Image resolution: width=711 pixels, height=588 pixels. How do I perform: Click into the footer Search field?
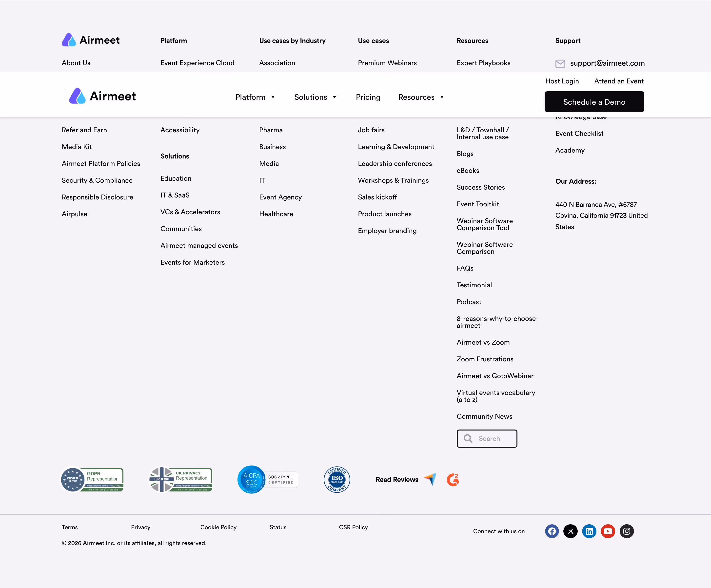tap(487, 438)
